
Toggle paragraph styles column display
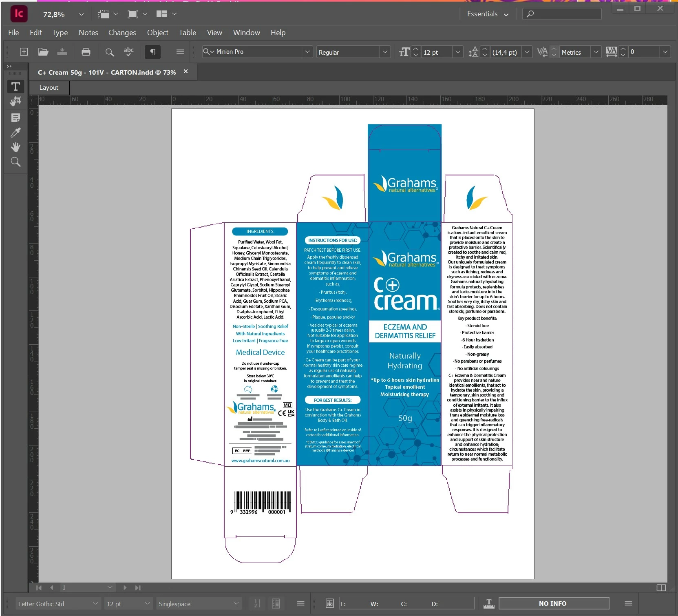tap(276, 604)
